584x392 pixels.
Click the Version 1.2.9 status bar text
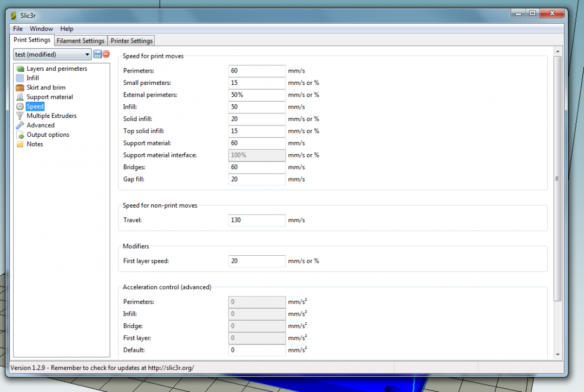tap(102, 368)
